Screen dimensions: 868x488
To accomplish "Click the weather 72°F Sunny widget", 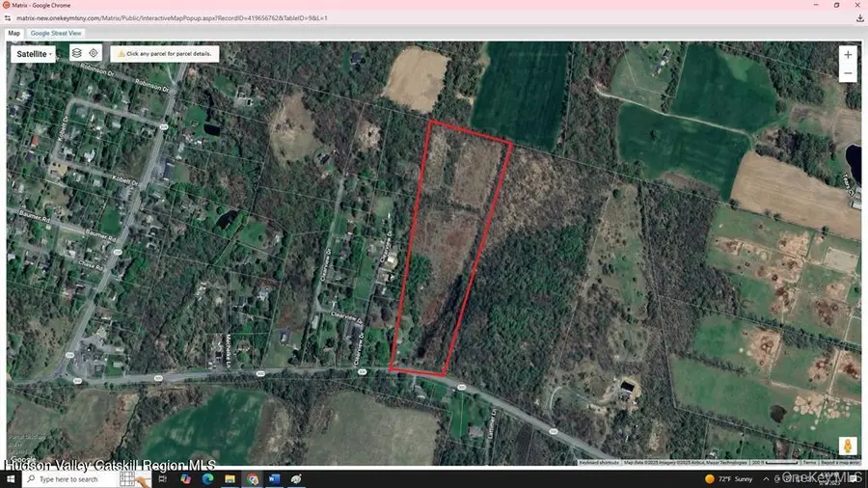I will coord(728,479).
